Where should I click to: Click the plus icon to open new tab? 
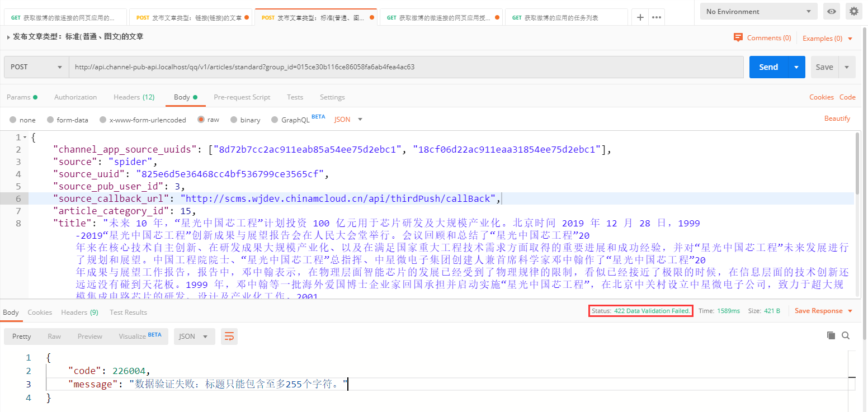tap(640, 17)
